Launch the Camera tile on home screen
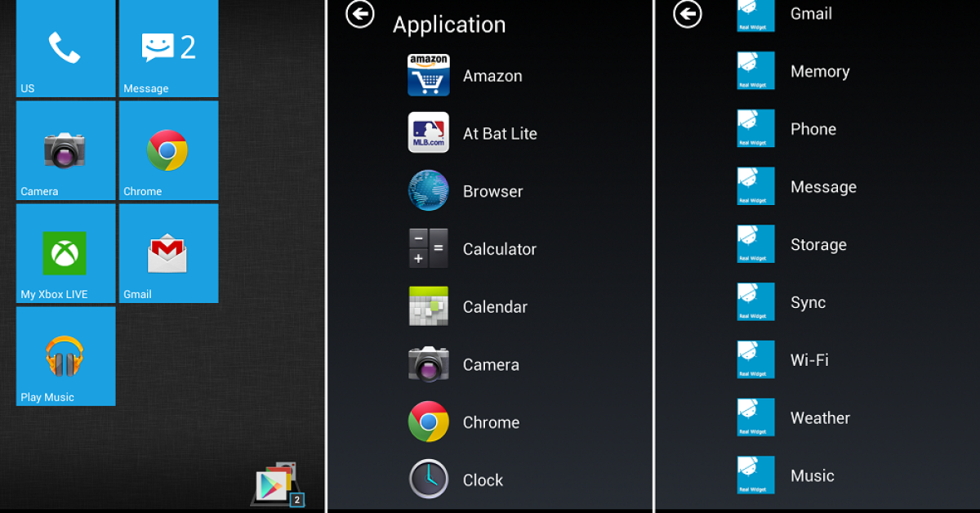The width and height of the screenshot is (980, 513). [x=65, y=150]
